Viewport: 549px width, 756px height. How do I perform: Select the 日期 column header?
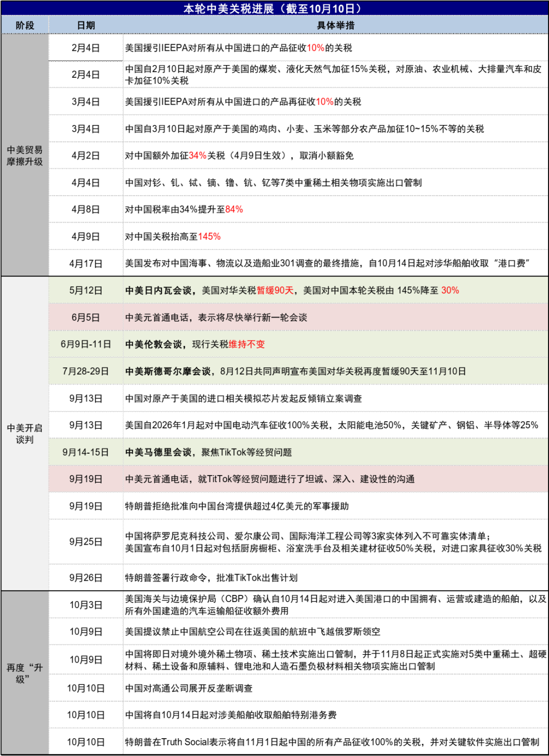(x=85, y=23)
